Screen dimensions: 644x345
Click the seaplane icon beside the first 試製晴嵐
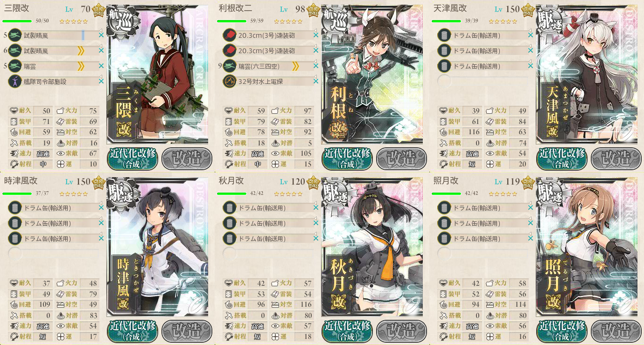click(x=14, y=35)
